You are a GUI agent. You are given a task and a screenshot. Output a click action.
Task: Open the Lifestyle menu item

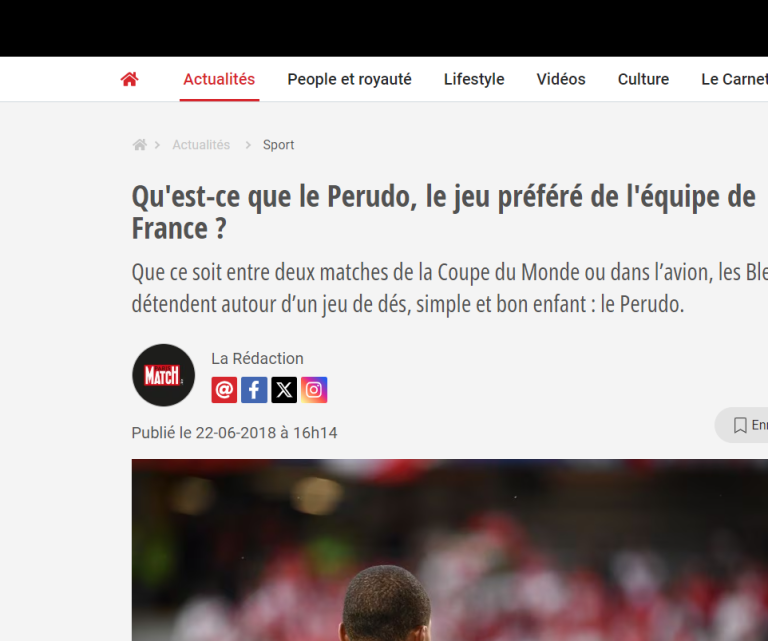[474, 79]
